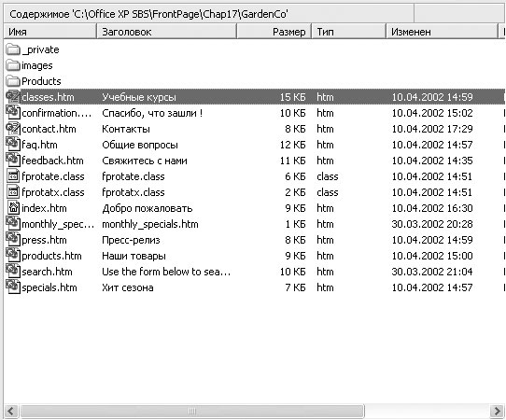Image resolution: width=506 pixels, height=420 pixels.
Task: Click the folder path 'Содержимое' header bar
Action: 208,14
